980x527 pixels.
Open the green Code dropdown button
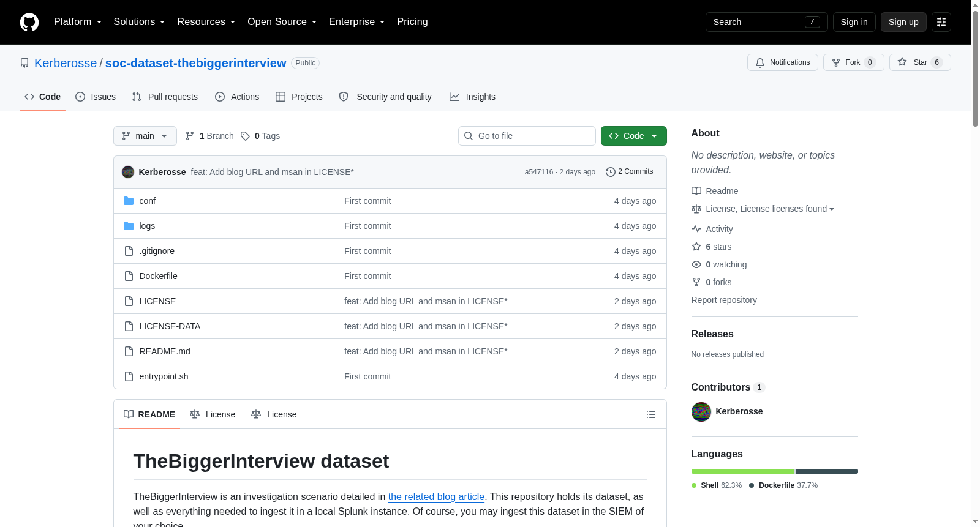coord(634,136)
